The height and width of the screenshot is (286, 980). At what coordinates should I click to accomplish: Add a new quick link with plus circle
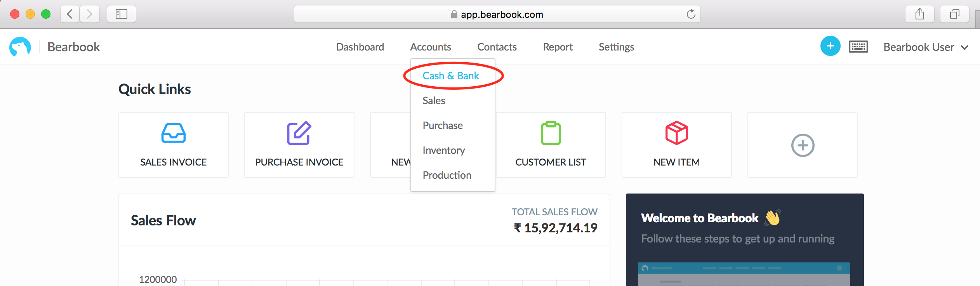click(803, 145)
